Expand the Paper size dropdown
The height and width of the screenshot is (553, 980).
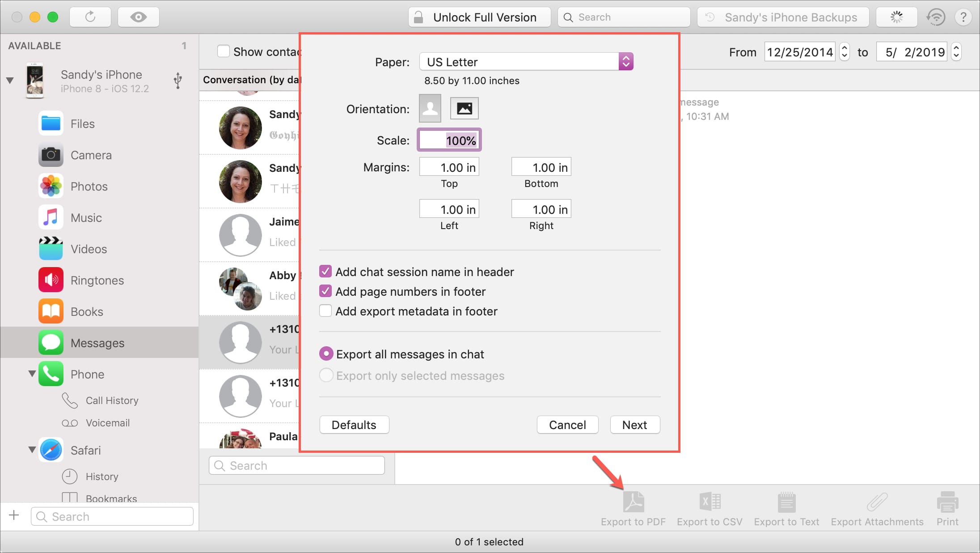[x=625, y=62]
